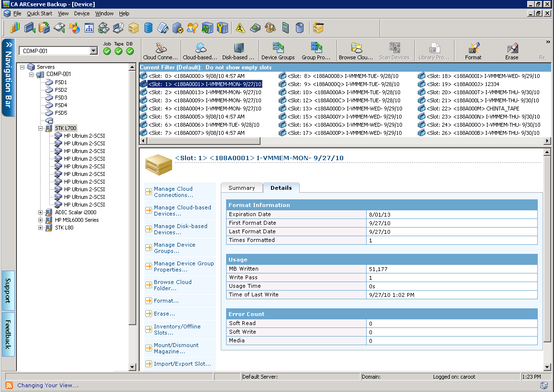
Task: Open the Job Status Manager from the top toolbar
Action: click(15, 28)
